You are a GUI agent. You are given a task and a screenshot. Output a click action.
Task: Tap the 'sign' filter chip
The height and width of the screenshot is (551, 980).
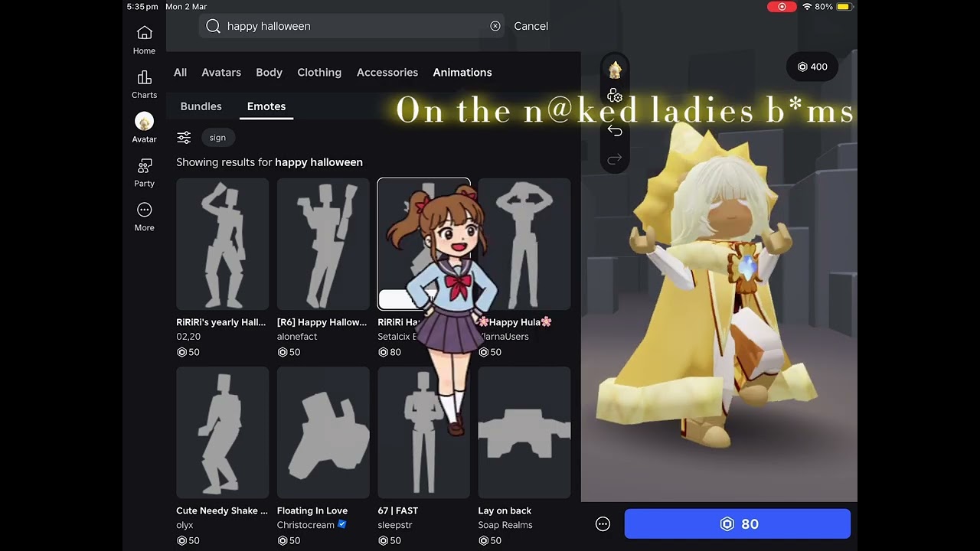[218, 138]
